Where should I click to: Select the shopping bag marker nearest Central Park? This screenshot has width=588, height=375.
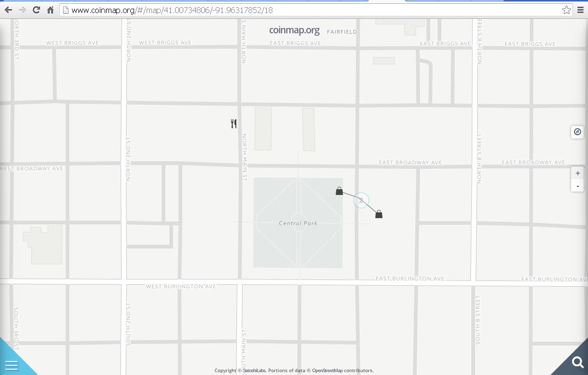[x=339, y=191]
